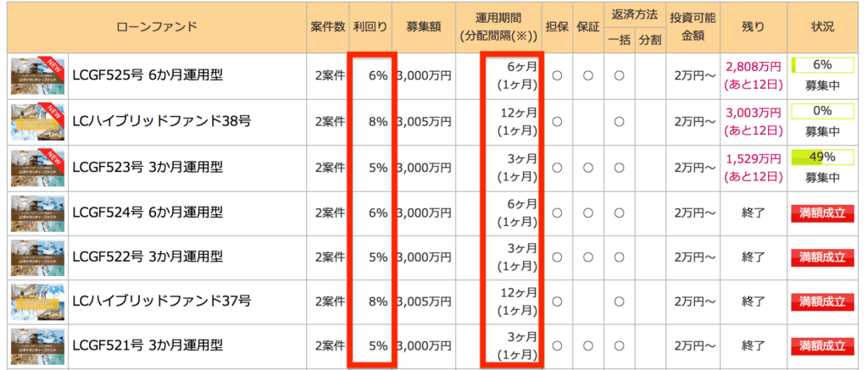This screenshot has height=370, width=868.
Task: Open the LCハイブリッドファンド37号 thumbnail
Action: [36, 301]
